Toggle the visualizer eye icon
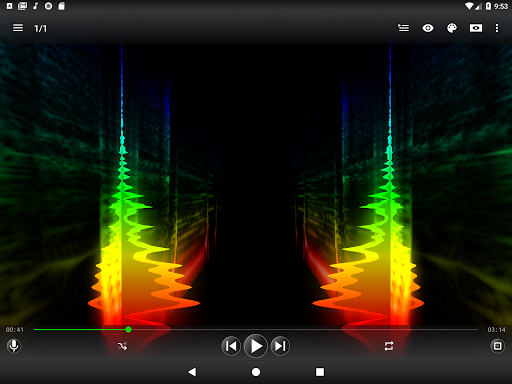512x384 pixels. (428, 28)
